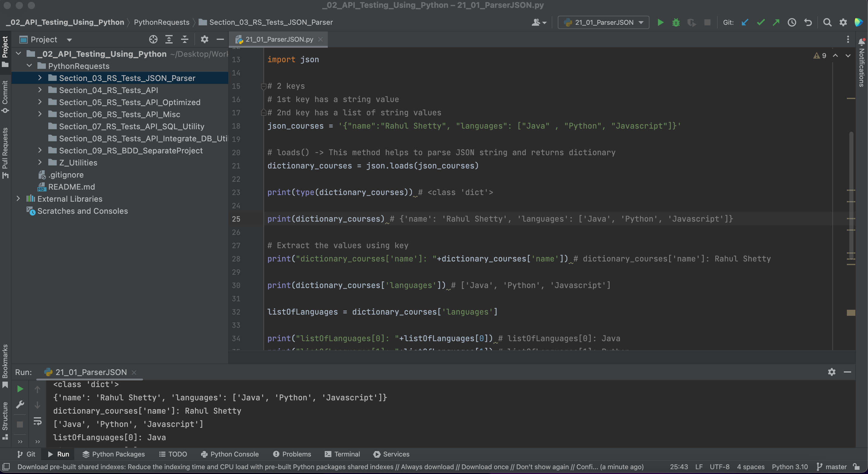Click Python 3.10 interpreter in status bar

790,466
